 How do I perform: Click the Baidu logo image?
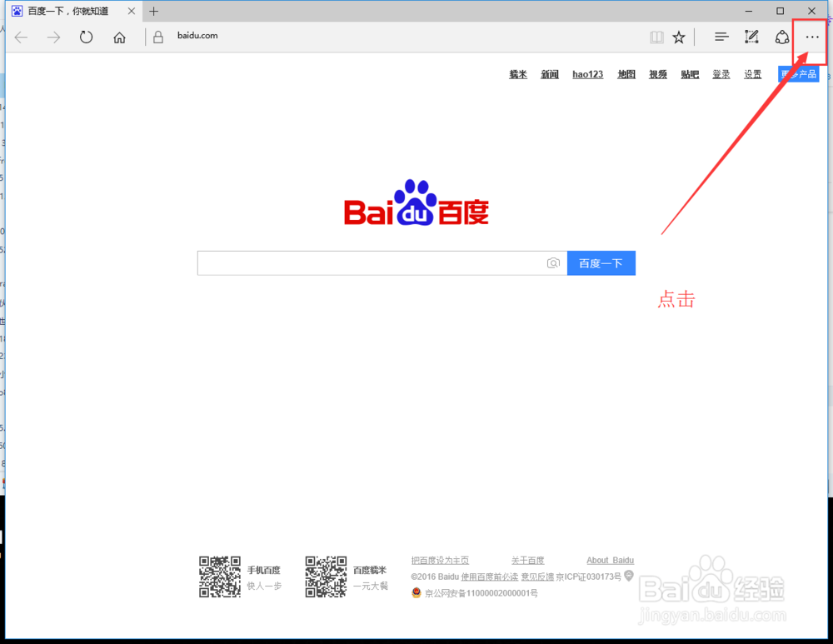point(416,202)
